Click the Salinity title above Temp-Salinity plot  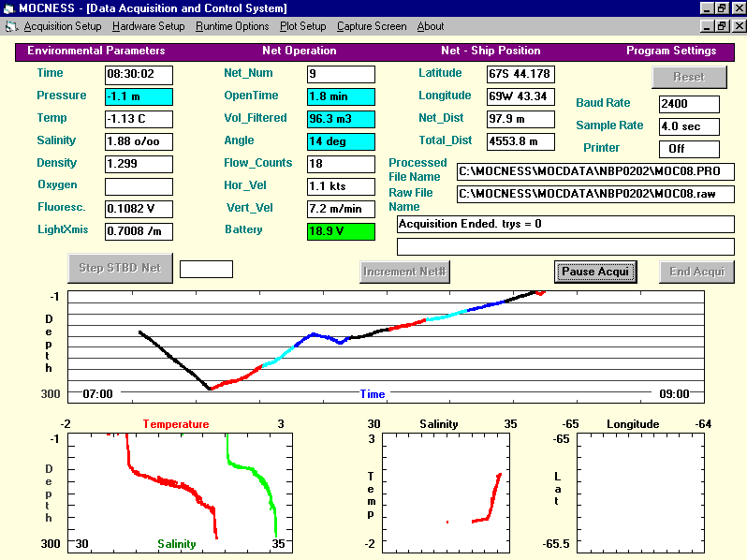coord(439,424)
